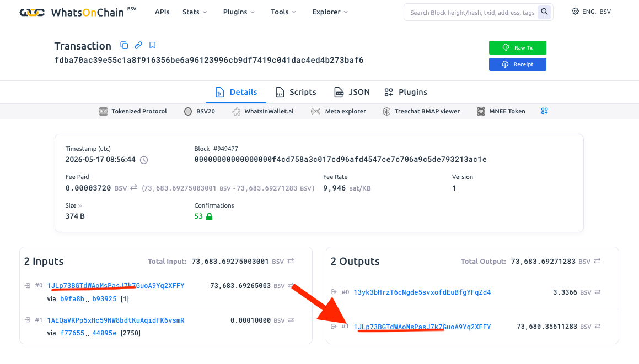639x364 pixels.
Task: Click block number #949477
Action: pos(225,149)
